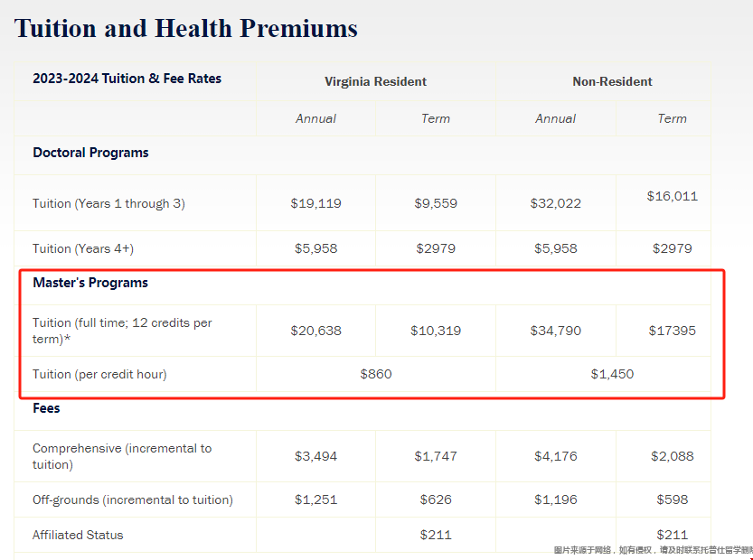Click the $19,119 annual resident tuition cell
This screenshot has height=560, width=753.
tap(316, 203)
